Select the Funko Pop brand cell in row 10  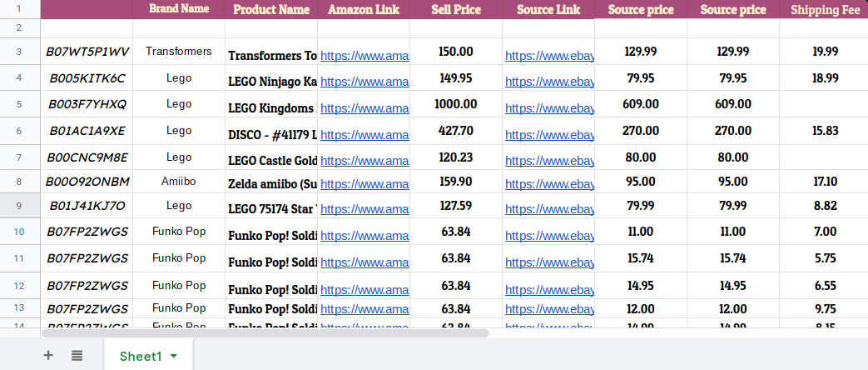(179, 232)
